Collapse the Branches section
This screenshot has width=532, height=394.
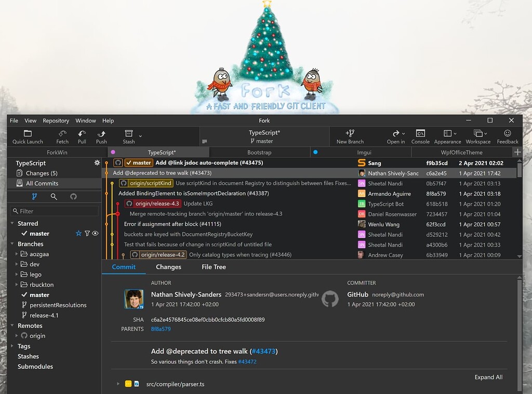tap(12, 243)
